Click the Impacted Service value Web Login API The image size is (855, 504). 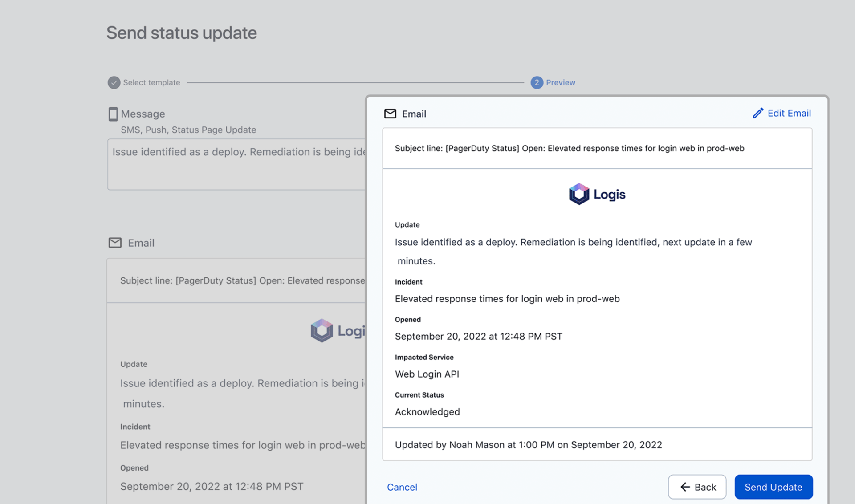427,374
